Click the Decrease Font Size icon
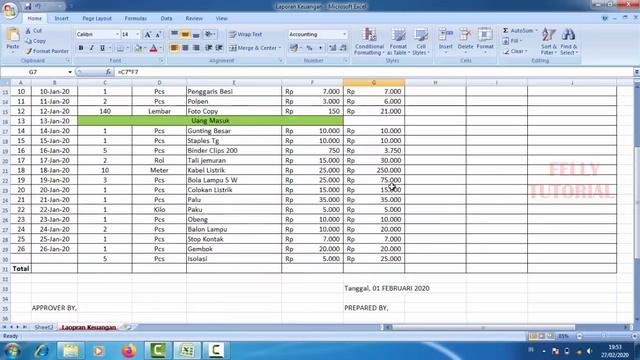The height and width of the screenshot is (360, 640). (158, 34)
